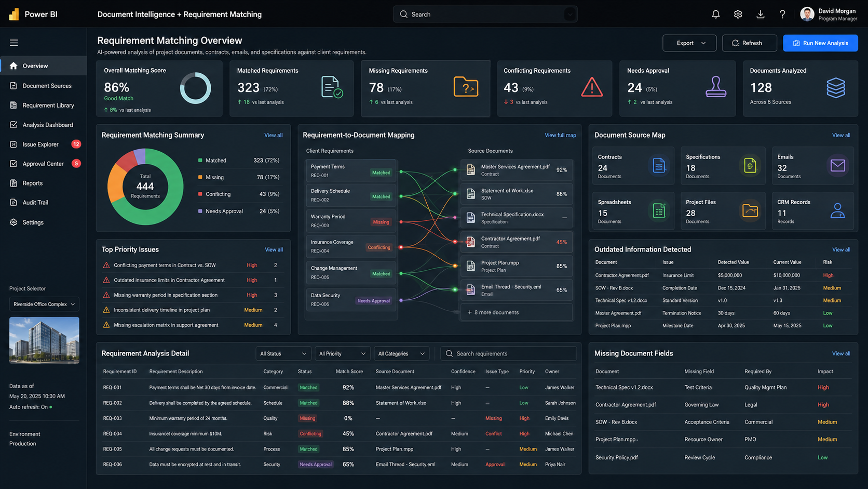
Task: Click the Search requirements field
Action: coord(509,354)
